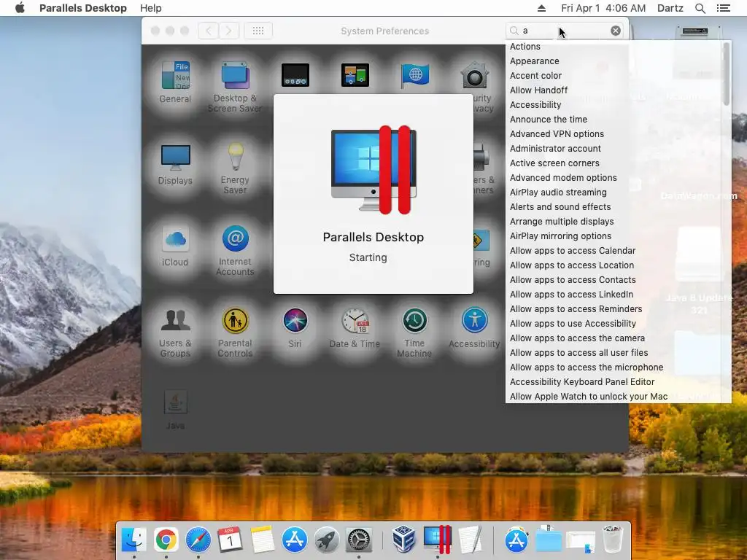The image size is (747, 560).
Task: Open the Mission Control preferences icon
Action: click(355, 75)
